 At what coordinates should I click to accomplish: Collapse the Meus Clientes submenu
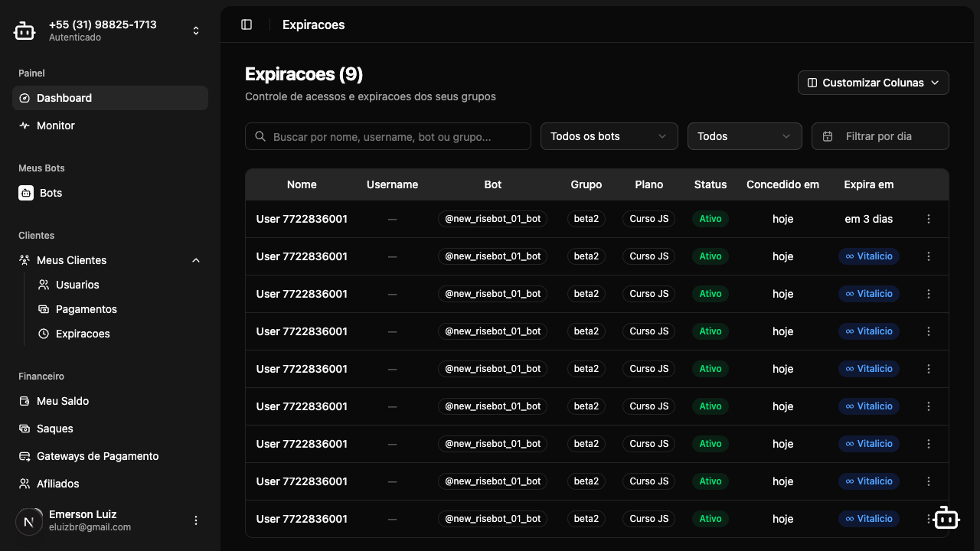point(196,260)
